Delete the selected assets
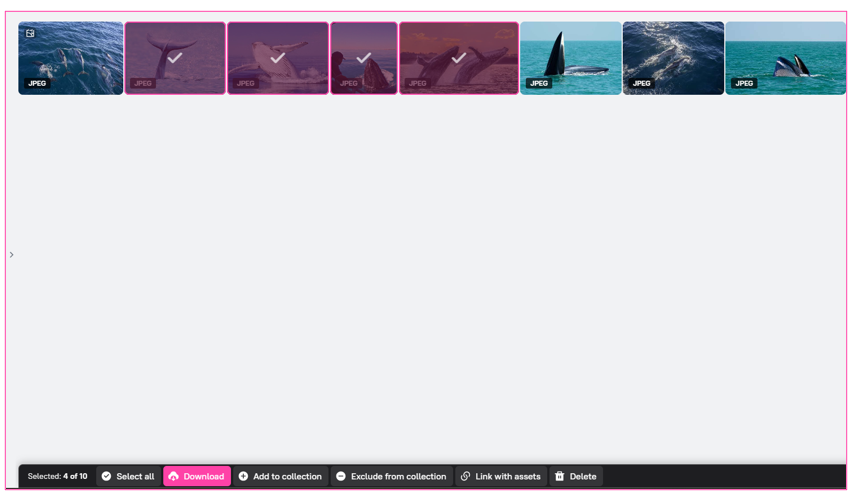The height and width of the screenshot is (495, 853). 575,477
